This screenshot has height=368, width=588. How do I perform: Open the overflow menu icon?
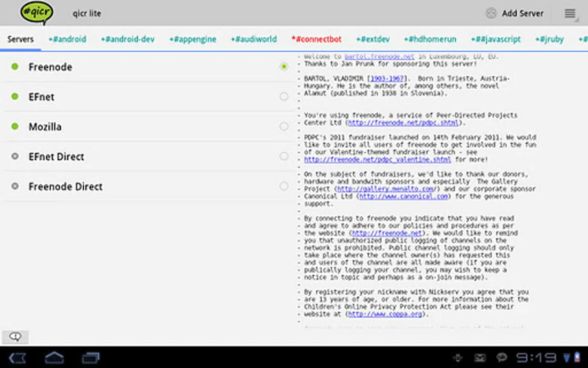tap(570, 13)
